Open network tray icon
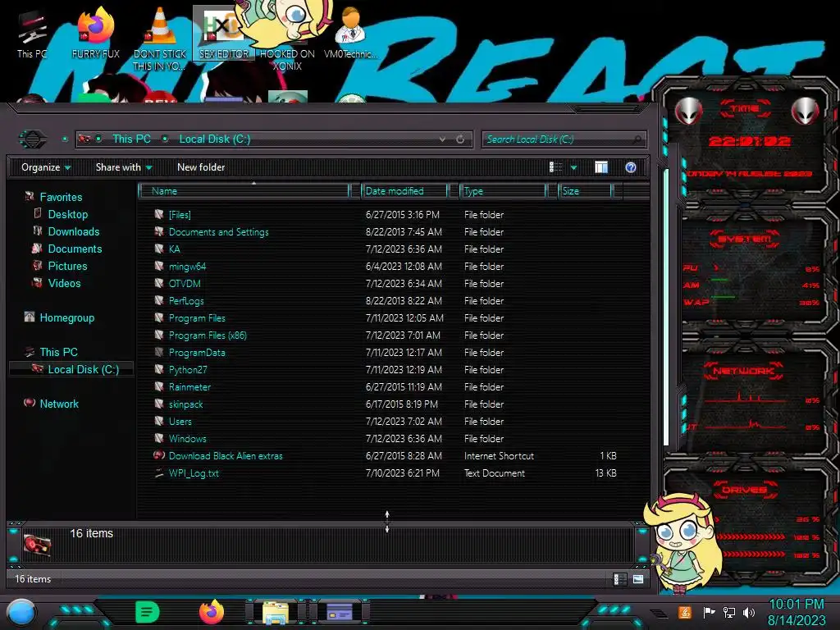The image size is (840, 630). coord(728,612)
